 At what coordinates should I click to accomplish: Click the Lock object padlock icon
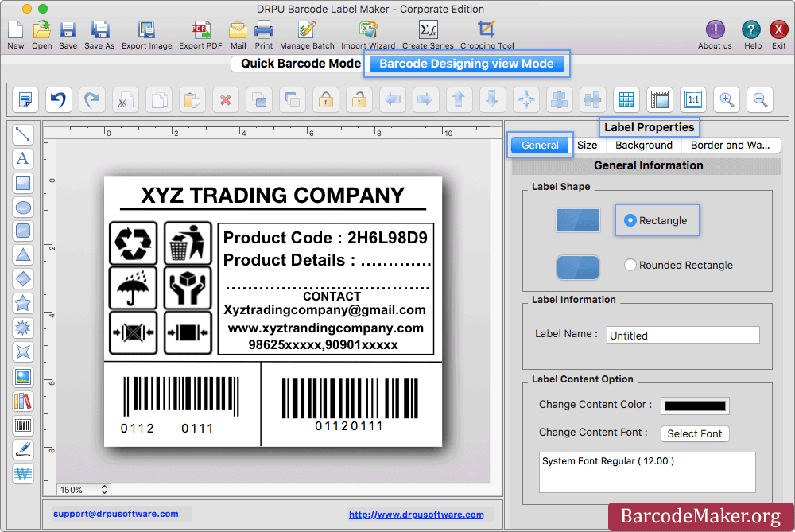[325, 99]
